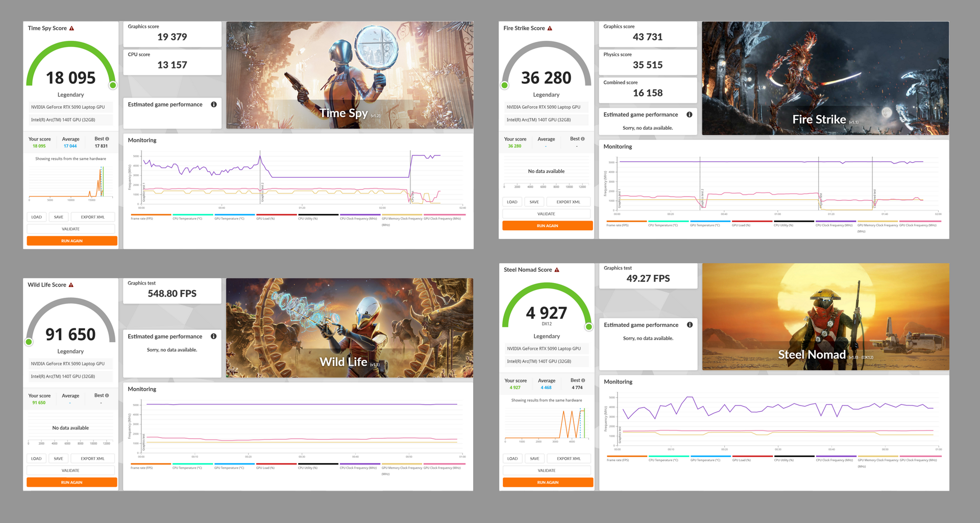
Task: Run the Wild Life benchmark again
Action: pyautogui.click(x=72, y=483)
